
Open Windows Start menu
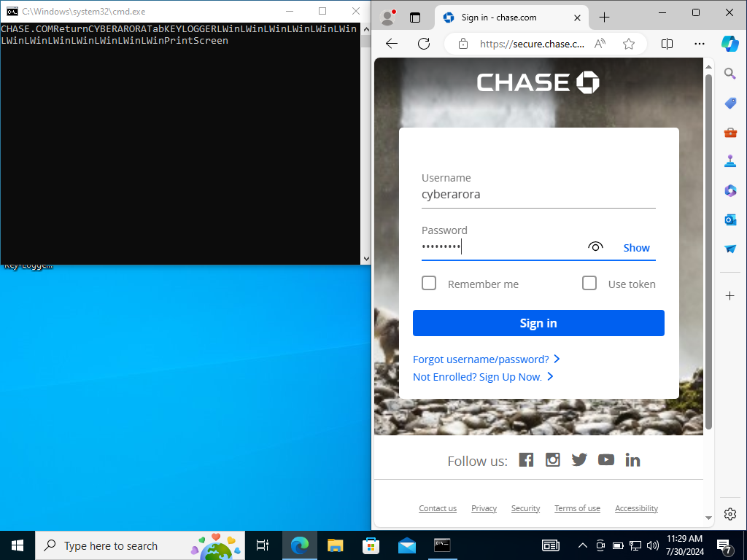point(18,545)
